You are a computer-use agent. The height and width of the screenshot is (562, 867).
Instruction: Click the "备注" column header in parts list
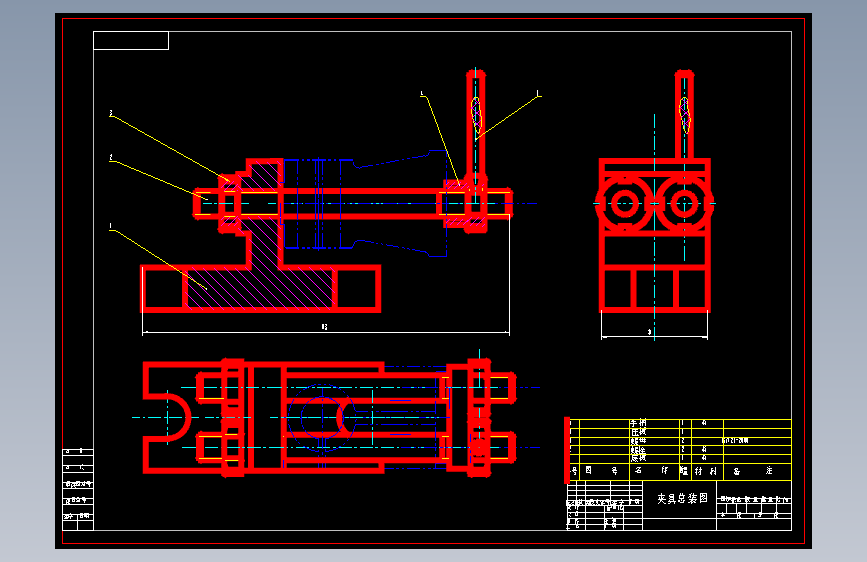(753, 471)
